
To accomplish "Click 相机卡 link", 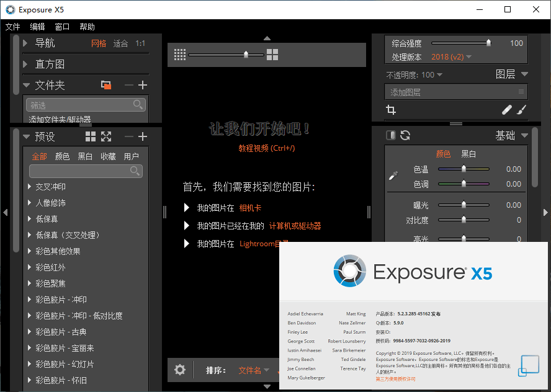I will click(x=250, y=208).
